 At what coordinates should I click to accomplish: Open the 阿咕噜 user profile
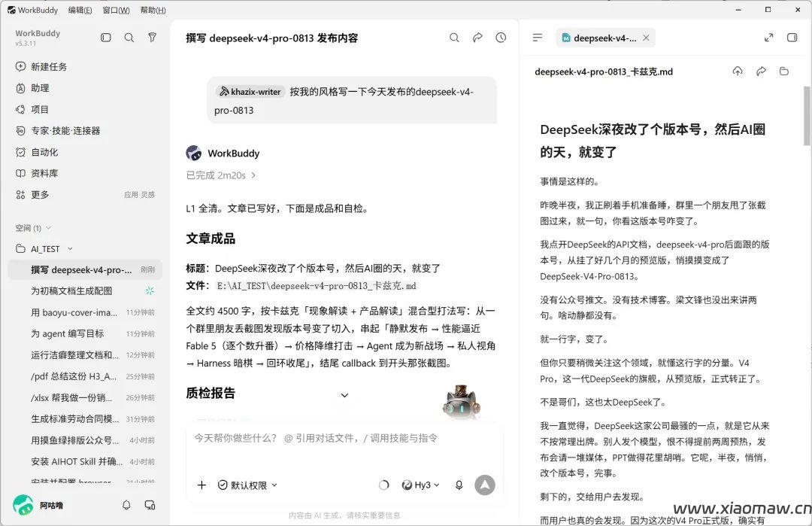click(39, 505)
